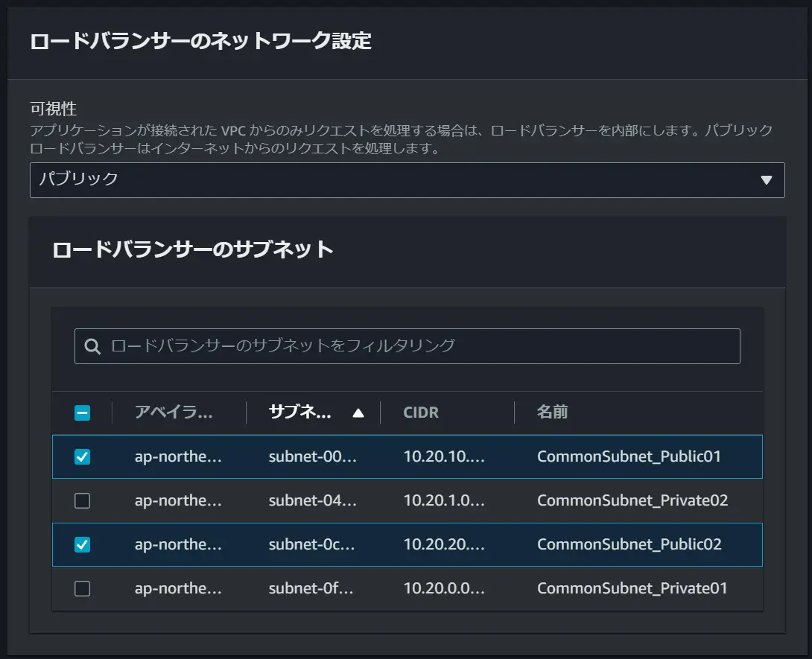
Task: Click the 10.20.0.0... CIDR cell
Action: (444, 588)
